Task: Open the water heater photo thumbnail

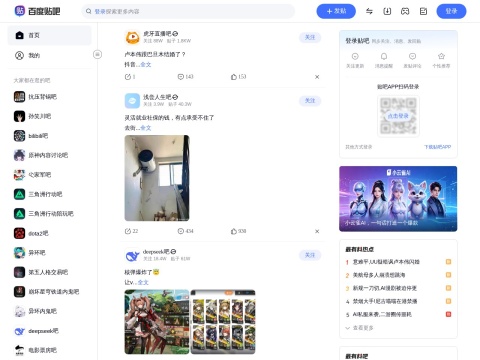Action: [x=157, y=178]
